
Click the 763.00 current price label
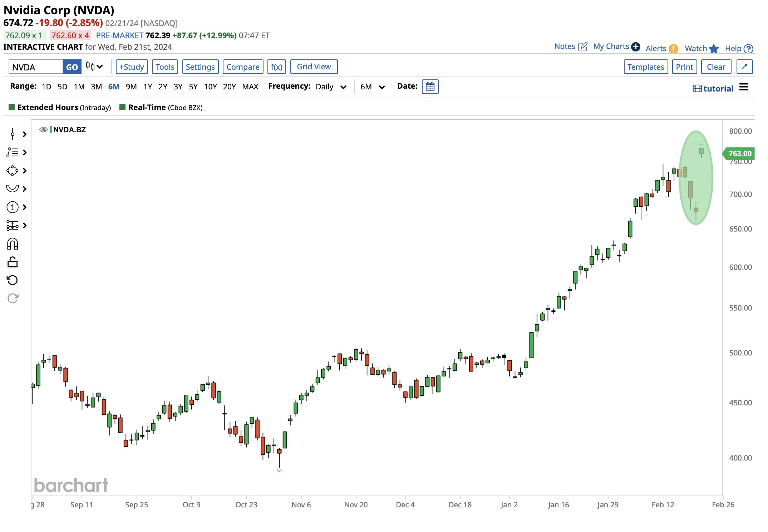click(738, 153)
